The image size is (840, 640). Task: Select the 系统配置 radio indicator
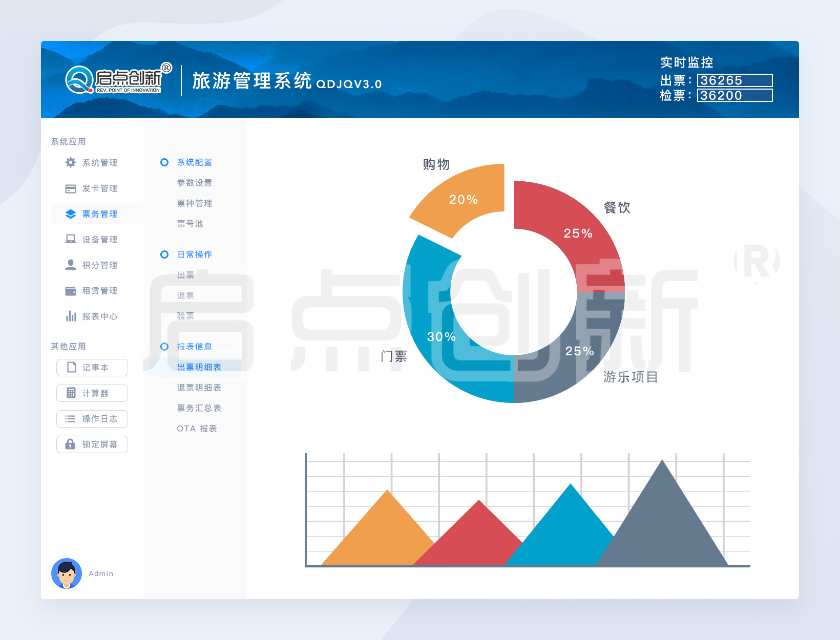pyautogui.click(x=164, y=162)
